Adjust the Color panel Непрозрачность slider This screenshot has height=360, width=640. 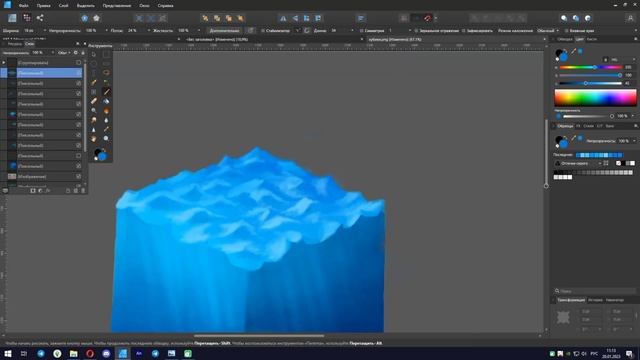[589, 116]
